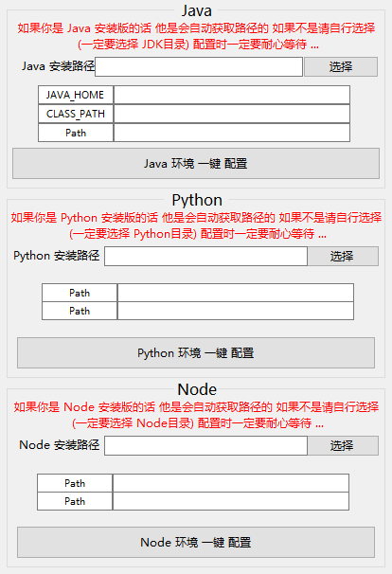Click the first Node Path value field
Image resolution: width=392 pixels, height=574 pixels.
click(231, 483)
